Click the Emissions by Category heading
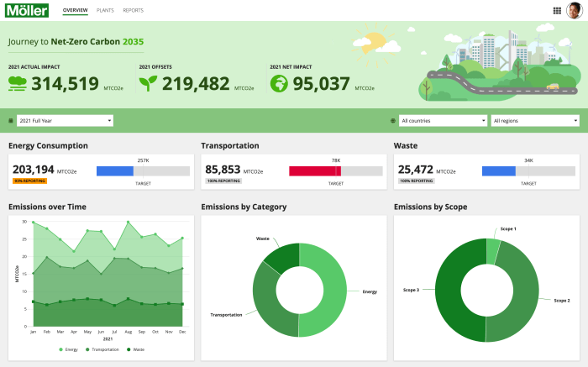 [x=244, y=207]
